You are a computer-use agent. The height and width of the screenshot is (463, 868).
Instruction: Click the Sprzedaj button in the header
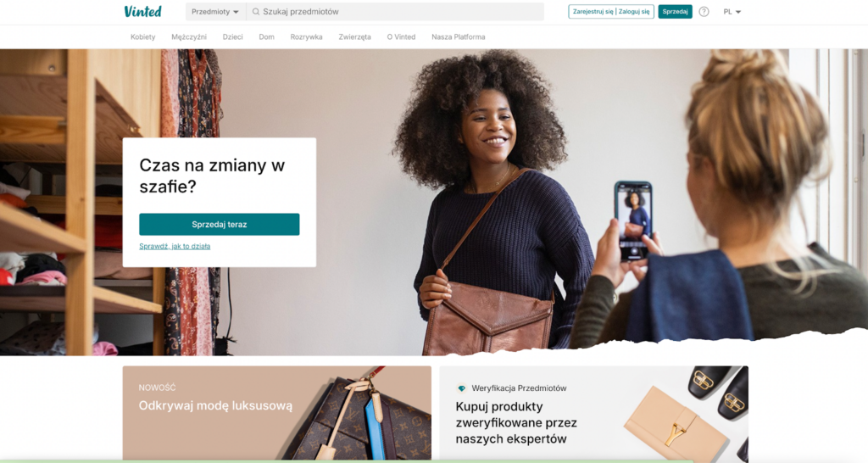point(675,12)
